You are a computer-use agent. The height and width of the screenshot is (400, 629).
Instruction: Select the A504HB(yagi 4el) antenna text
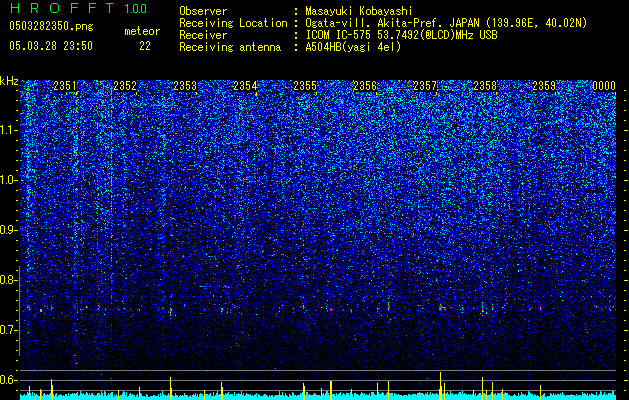[x=353, y=47]
